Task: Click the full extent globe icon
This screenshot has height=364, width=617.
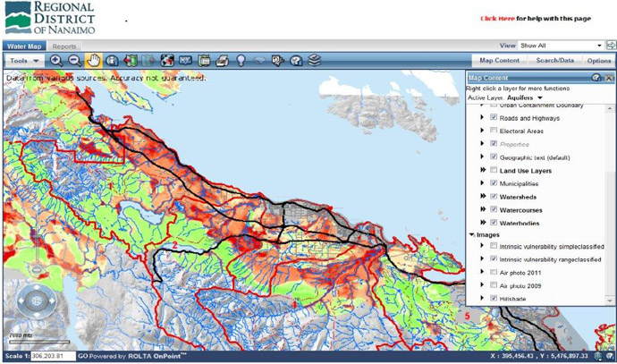Action: coord(166,61)
